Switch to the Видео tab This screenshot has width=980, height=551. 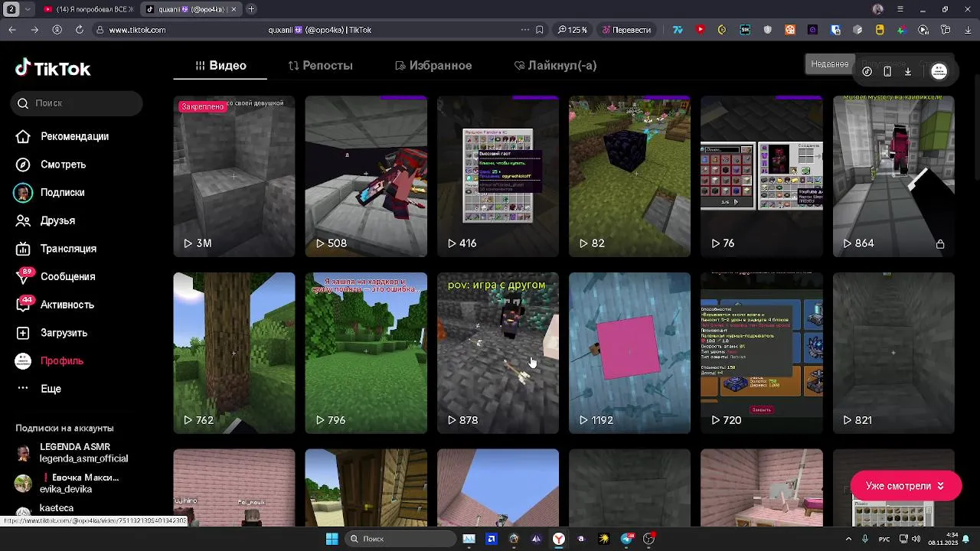(x=220, y=66)
